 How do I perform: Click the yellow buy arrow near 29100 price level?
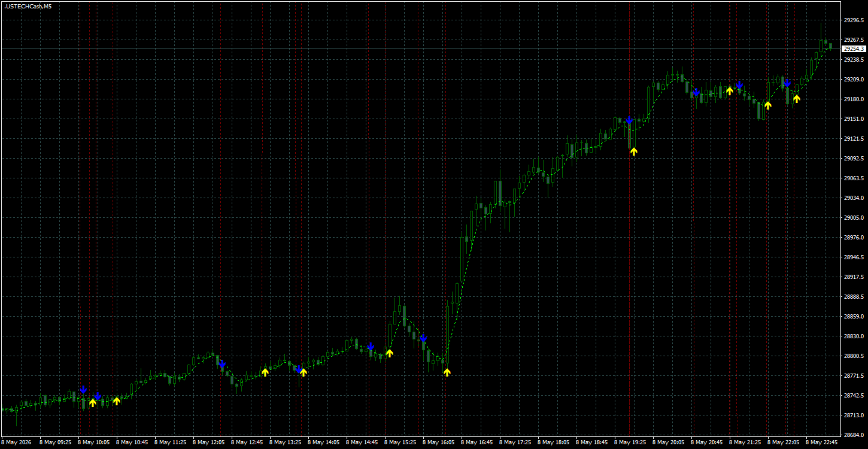[634, 151]
